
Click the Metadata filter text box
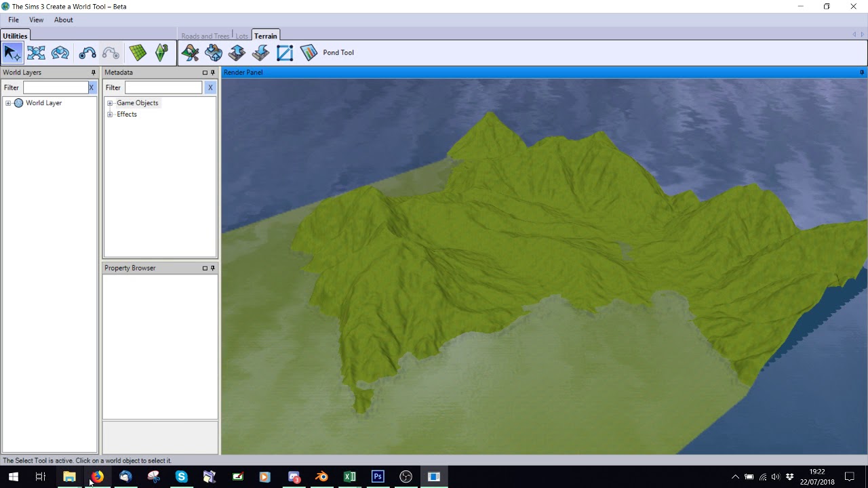(163, 87)
